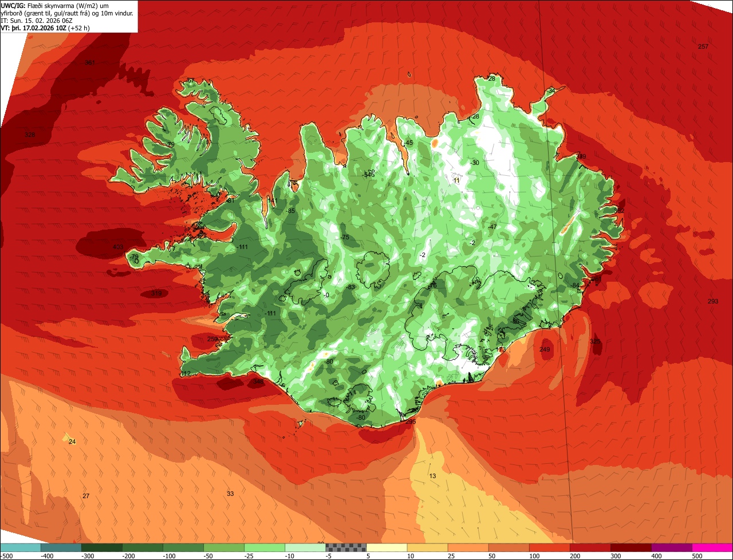
Task: Pick the light orange 25 to 50 swatch
Action: point(467,547)
